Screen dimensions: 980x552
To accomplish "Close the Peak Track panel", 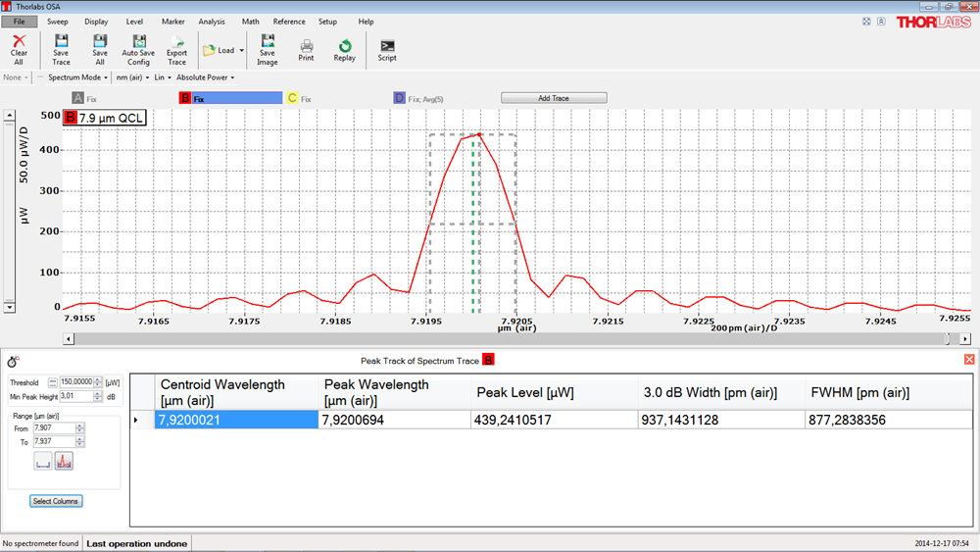I will (x=969, y=360).
